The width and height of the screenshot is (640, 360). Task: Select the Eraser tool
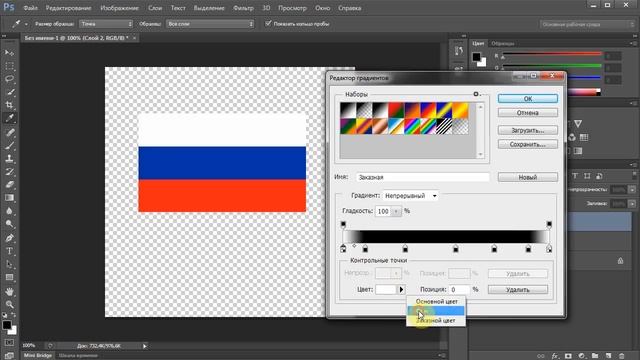point(9,184)
